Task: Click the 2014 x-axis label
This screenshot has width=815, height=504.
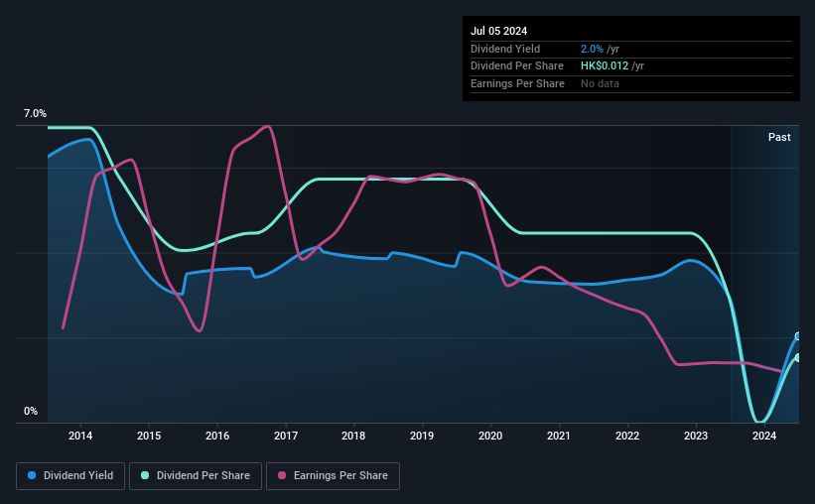Action: pyautogui.click(x=80, y=436)
